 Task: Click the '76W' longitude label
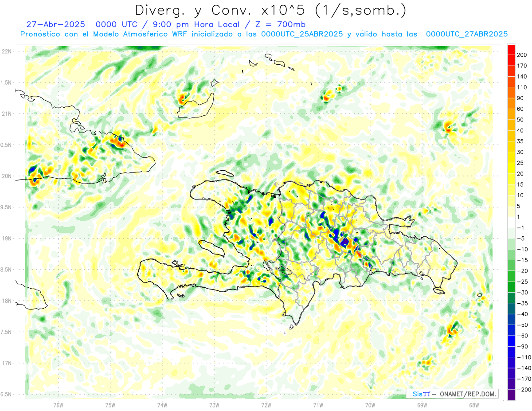click(x=58, y=404)
